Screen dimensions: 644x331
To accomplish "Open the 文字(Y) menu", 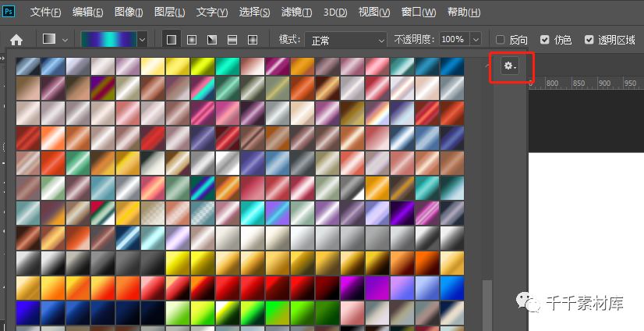I will click(212, 12).
